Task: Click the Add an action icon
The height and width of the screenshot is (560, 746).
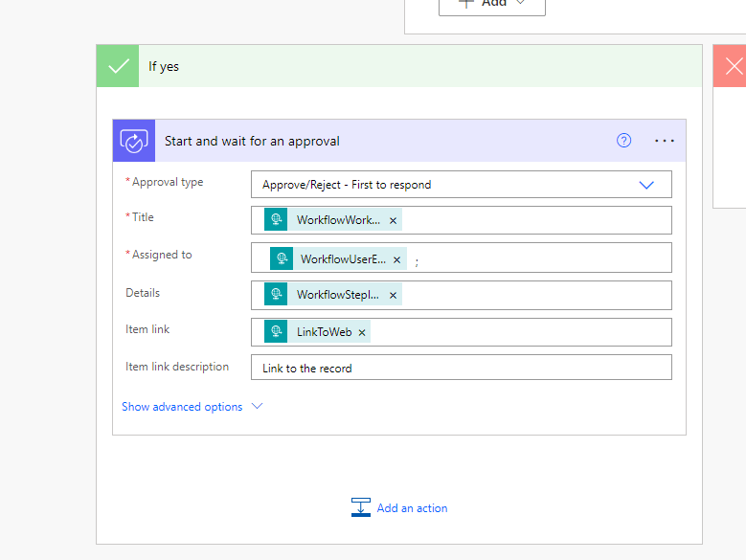Action: click(360, 508)
